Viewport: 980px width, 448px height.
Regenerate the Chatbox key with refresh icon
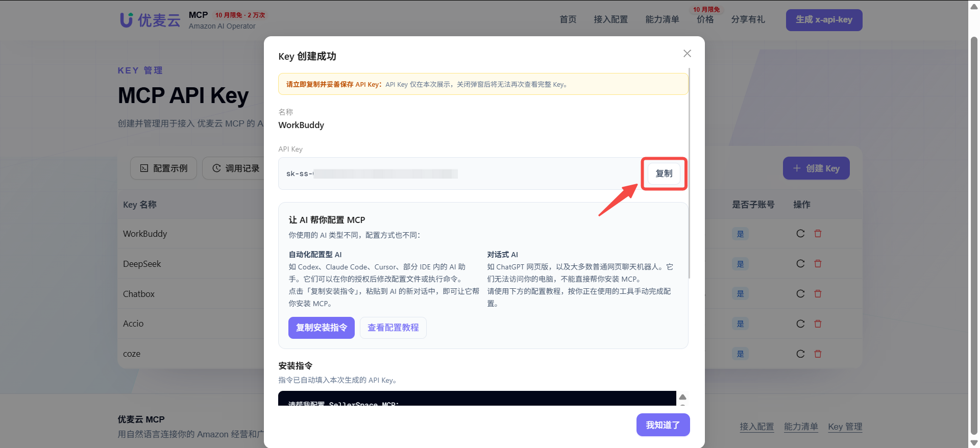(800, 294)
